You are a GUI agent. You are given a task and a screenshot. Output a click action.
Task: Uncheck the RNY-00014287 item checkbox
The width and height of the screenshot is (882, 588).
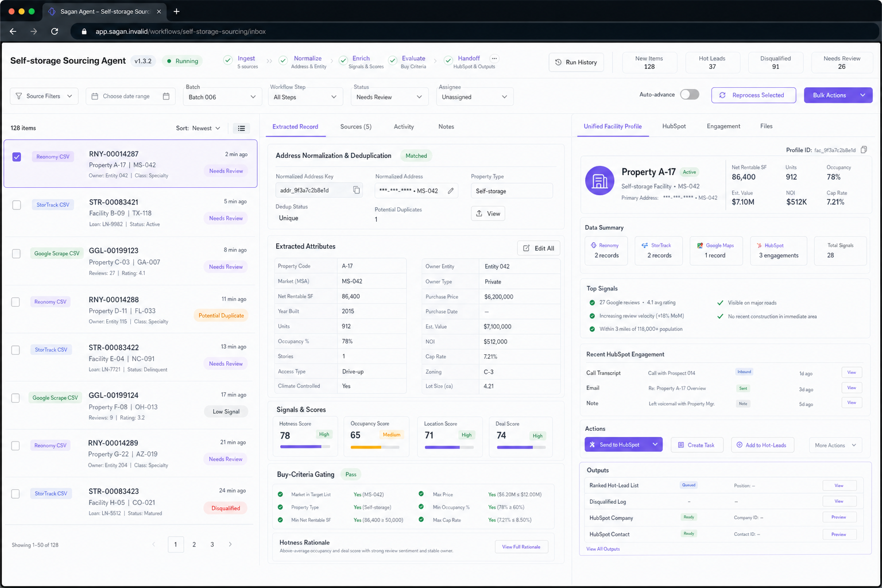click(x=17, y=157)
